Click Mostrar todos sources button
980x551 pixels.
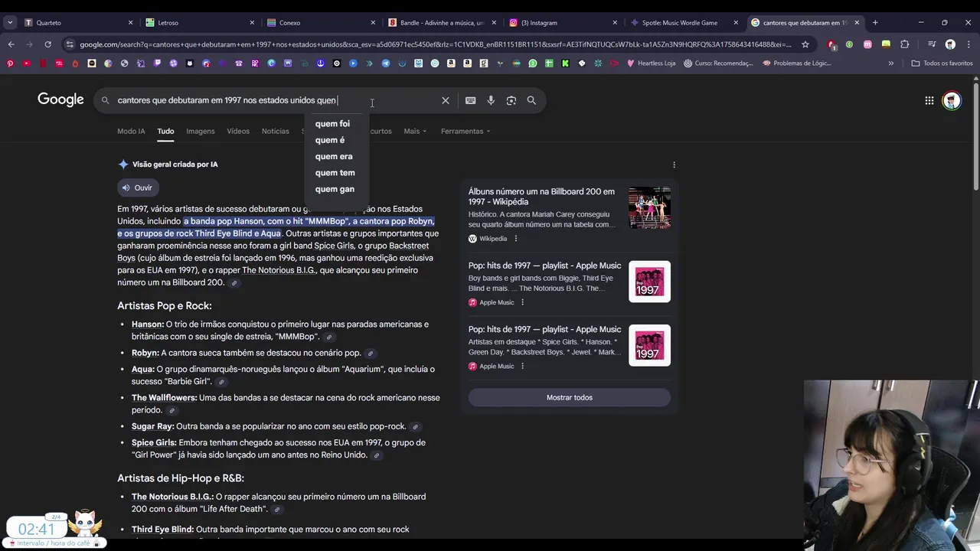click(570, 398)
